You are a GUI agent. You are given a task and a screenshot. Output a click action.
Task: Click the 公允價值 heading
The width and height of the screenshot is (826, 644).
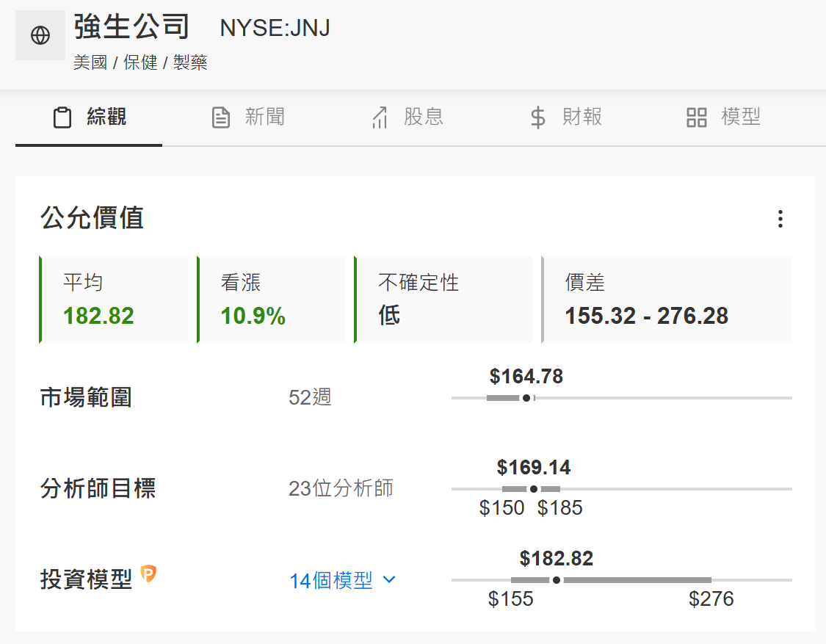tap(93, 217)
